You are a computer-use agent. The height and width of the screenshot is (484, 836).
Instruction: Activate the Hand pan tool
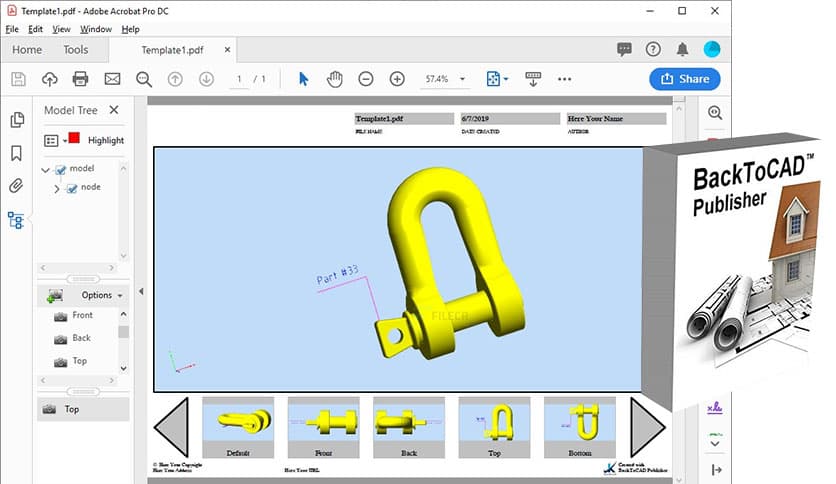point(334,79)
